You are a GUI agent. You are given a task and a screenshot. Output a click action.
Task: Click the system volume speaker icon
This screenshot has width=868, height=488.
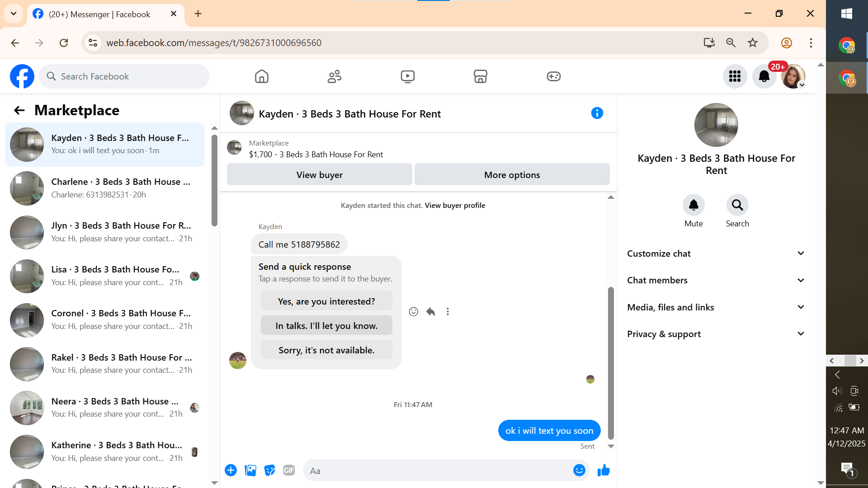pyautogui.click(x=837, y=391)
